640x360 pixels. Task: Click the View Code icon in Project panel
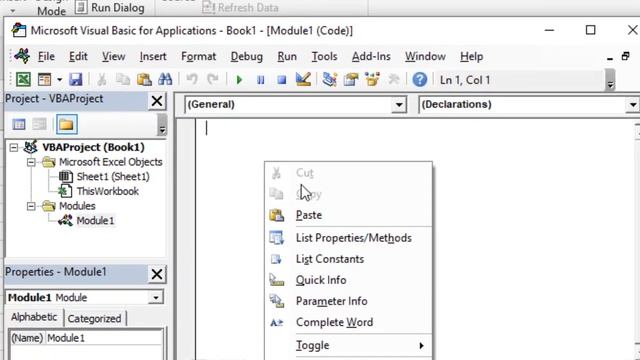coord(19,124)
